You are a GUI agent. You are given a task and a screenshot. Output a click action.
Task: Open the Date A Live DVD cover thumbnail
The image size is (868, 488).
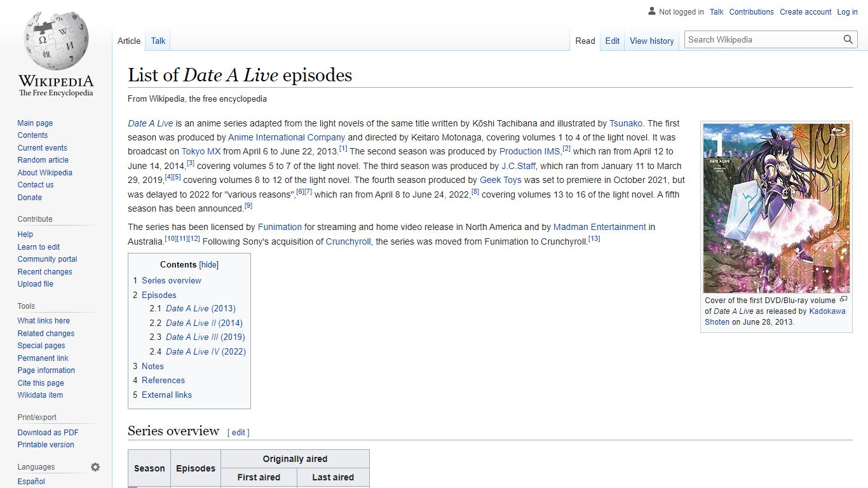[x=776, y=208]
